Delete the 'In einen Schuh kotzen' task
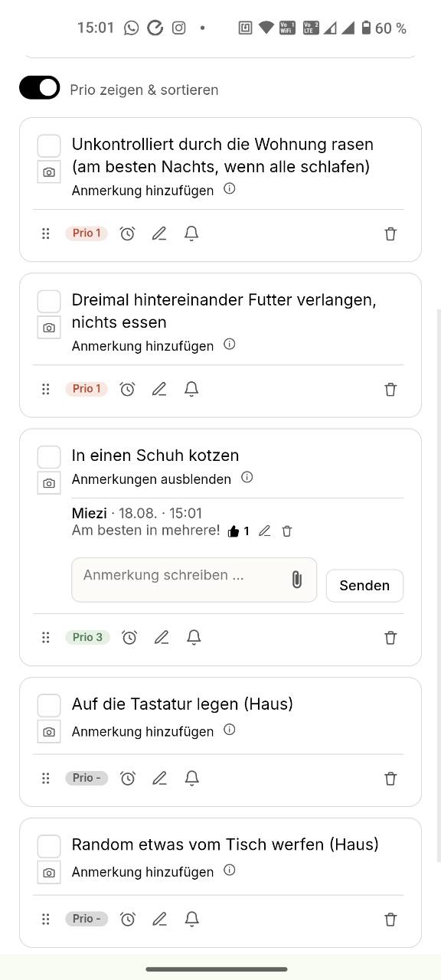The image size is (441, 980). coord(390,638)
